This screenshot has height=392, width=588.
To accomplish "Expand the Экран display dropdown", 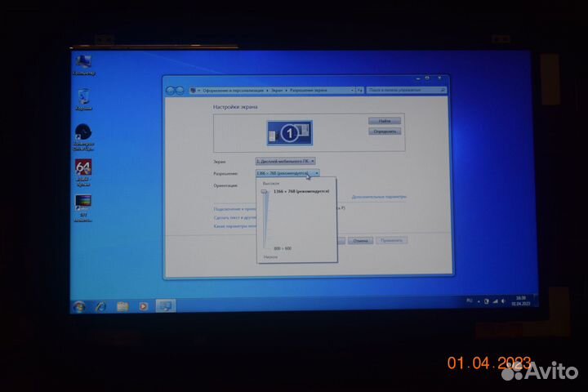I will pos(285,162).
